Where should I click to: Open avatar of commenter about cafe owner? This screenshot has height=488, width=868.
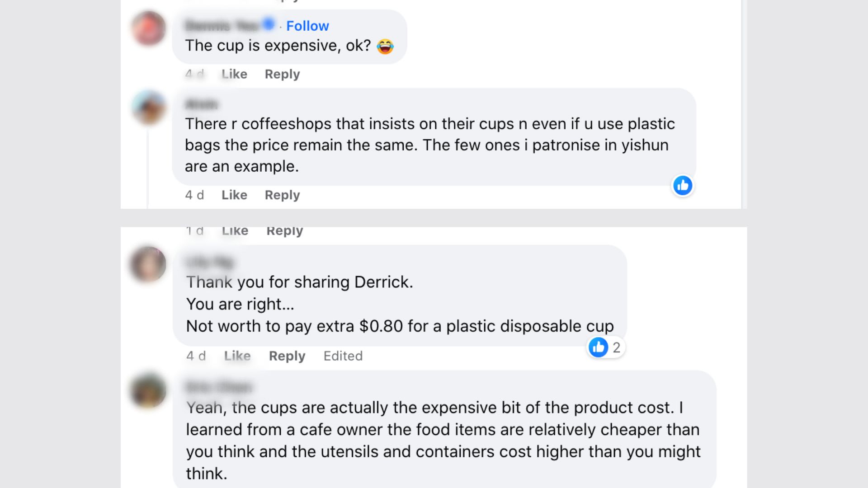click(x=148, y=390)
